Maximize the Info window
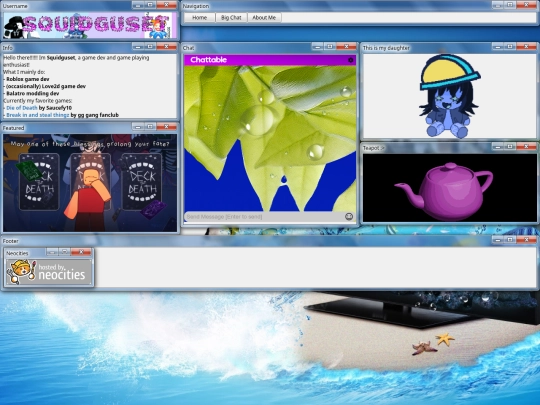540x405 pixels. point(150,46)
